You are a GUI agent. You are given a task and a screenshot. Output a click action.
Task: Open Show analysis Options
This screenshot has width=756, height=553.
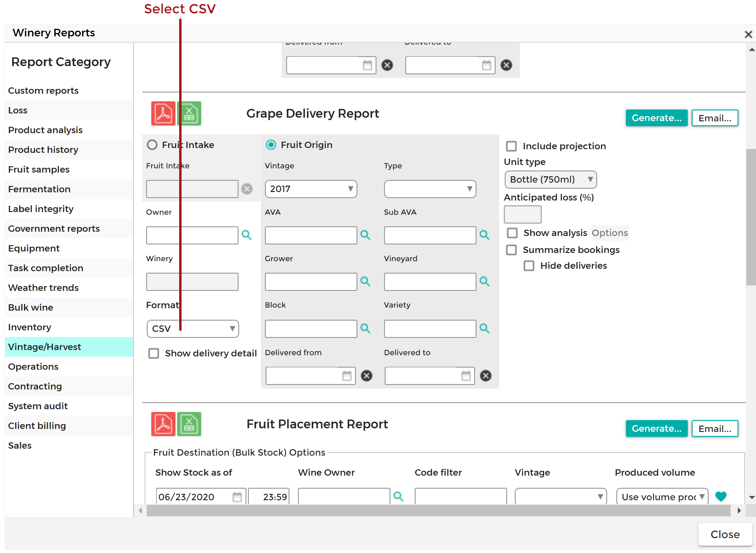point(610,233)
